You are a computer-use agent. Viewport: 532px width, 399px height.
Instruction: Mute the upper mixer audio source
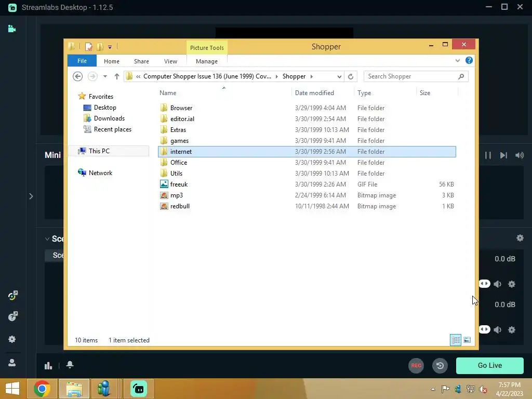(x=498, y=284)
